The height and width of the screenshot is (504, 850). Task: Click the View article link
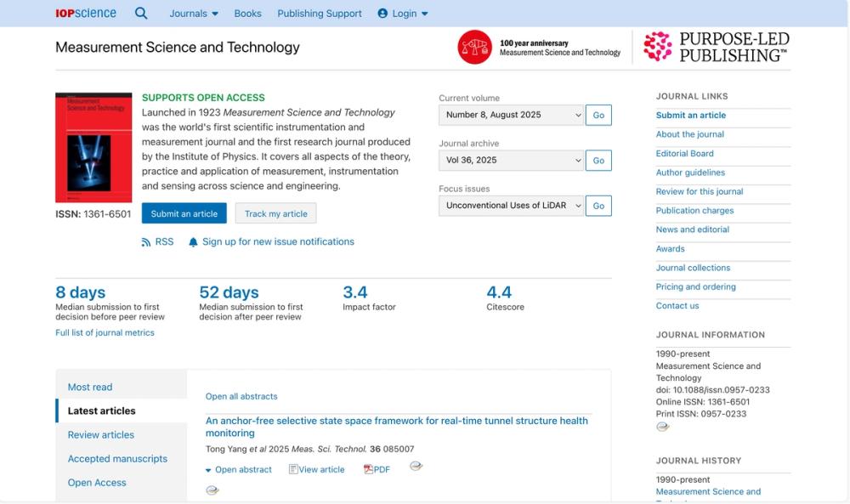(321, 469)
